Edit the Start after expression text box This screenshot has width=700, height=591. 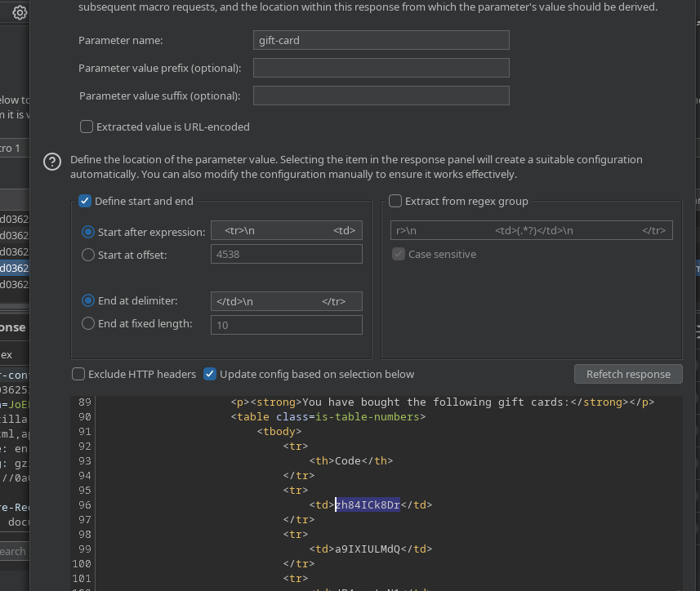pos(286,231)
